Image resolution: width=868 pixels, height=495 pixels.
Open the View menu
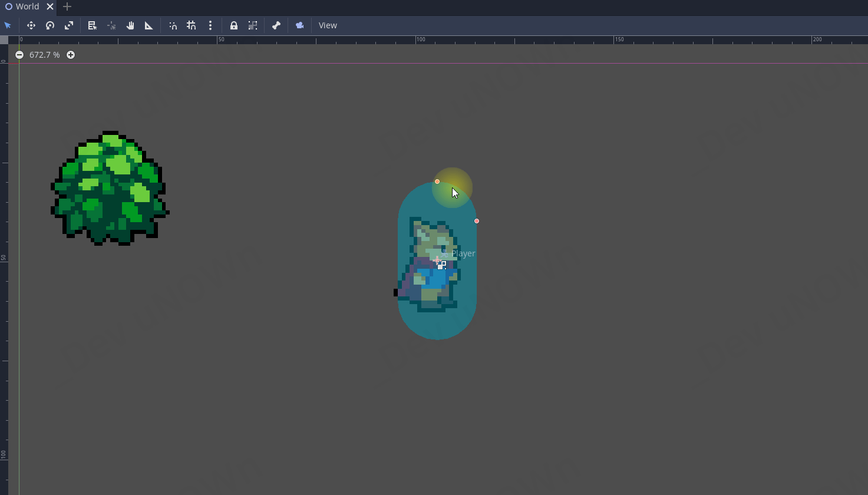328,25
